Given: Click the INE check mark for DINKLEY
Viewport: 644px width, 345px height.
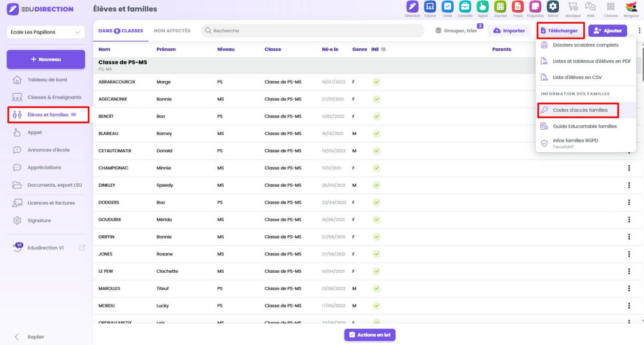Looking at the screenshot, I should coord(376,185).
